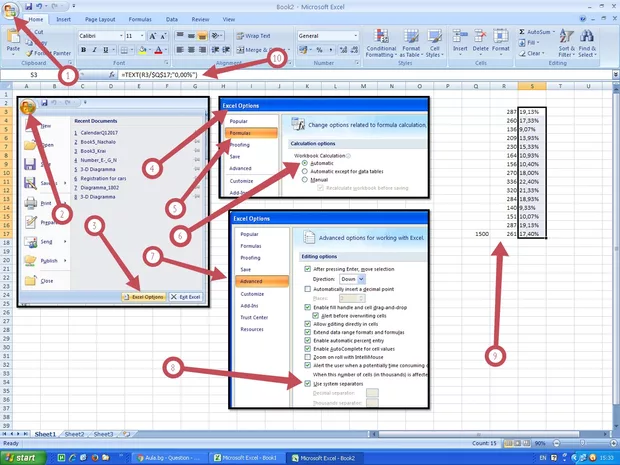Click the Windows start button
The height and width of the screenshot is (465, 620).
23,458
